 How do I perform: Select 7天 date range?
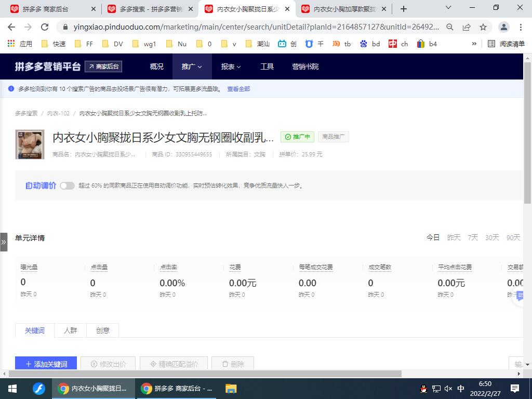(x=473, y=237)
